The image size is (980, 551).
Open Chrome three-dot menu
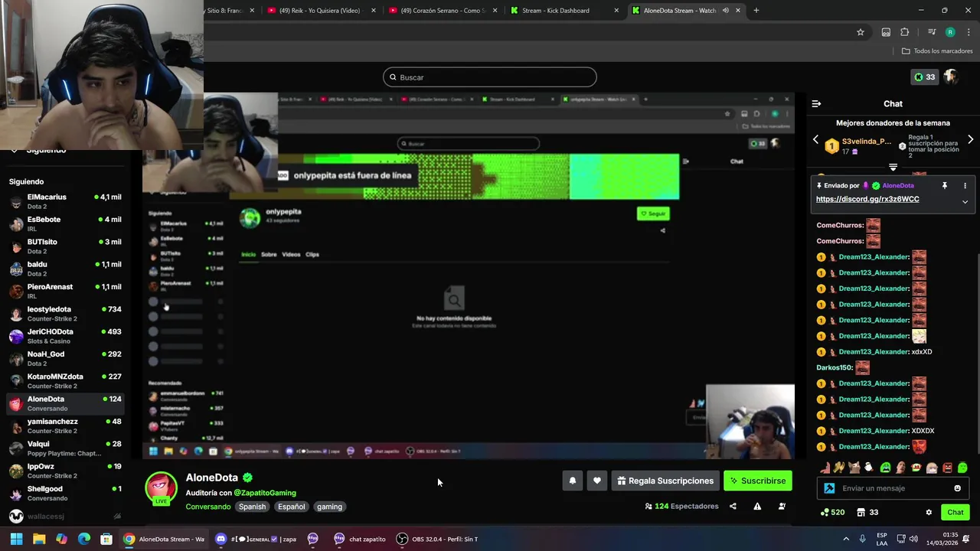(969, 32)
